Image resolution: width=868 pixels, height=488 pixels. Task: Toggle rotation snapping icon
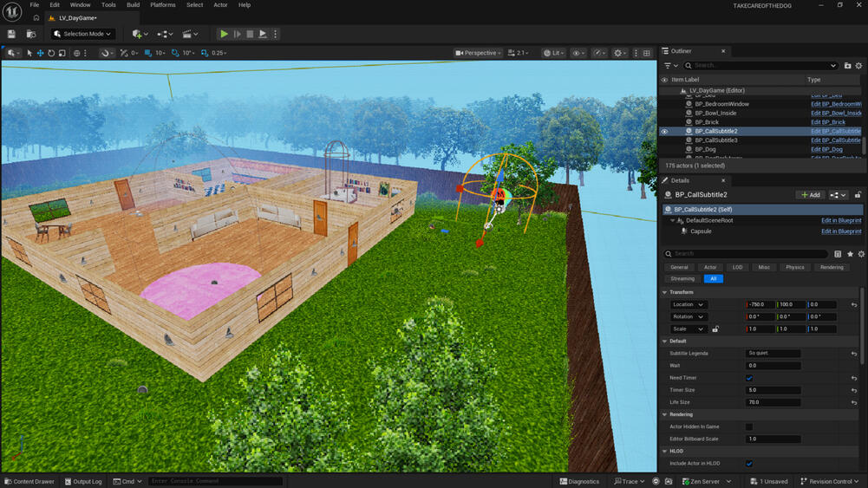[175, 53]
